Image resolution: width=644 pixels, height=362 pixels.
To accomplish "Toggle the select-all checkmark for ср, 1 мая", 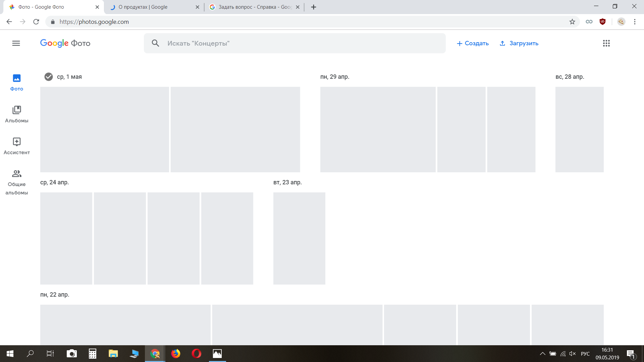I will tap(49, 77).
